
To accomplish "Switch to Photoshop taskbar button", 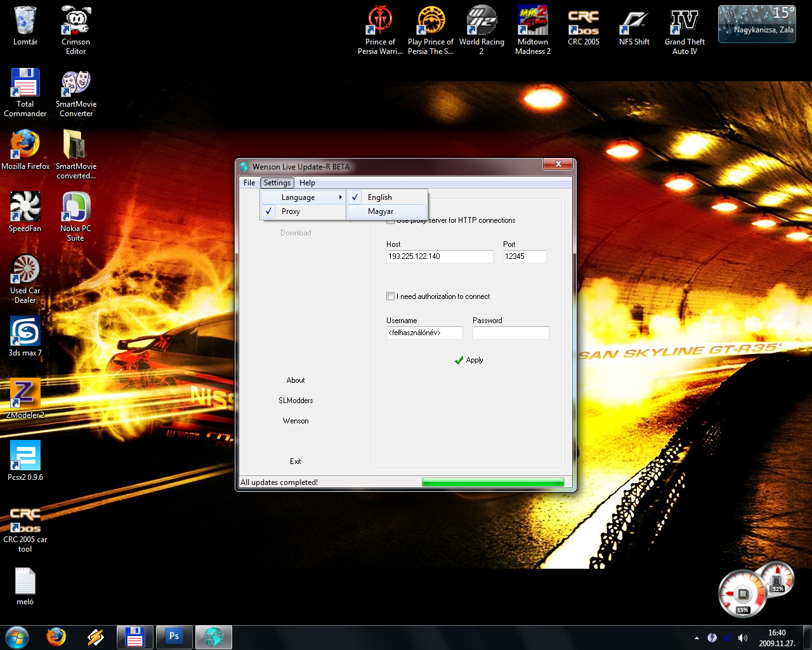I will [174, 637].
